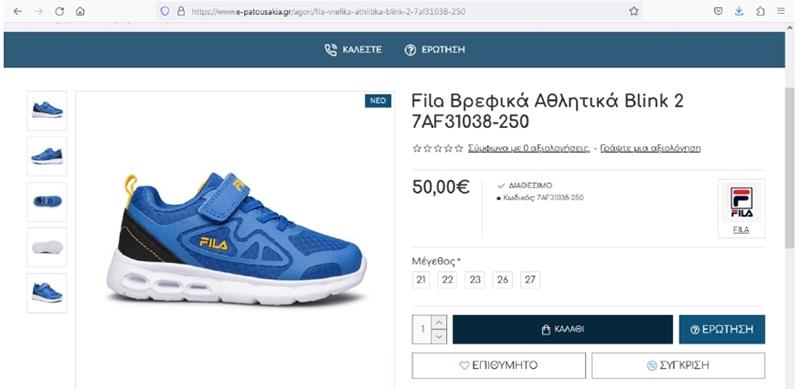Select size 21
Viewport: 800px width, 389px height.
coord(421,280)
